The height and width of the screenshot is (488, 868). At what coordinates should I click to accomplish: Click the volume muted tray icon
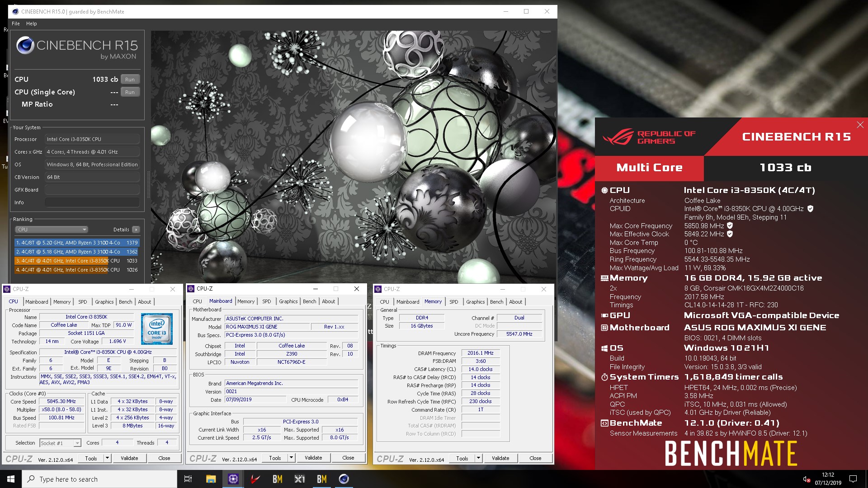(806, 479)
